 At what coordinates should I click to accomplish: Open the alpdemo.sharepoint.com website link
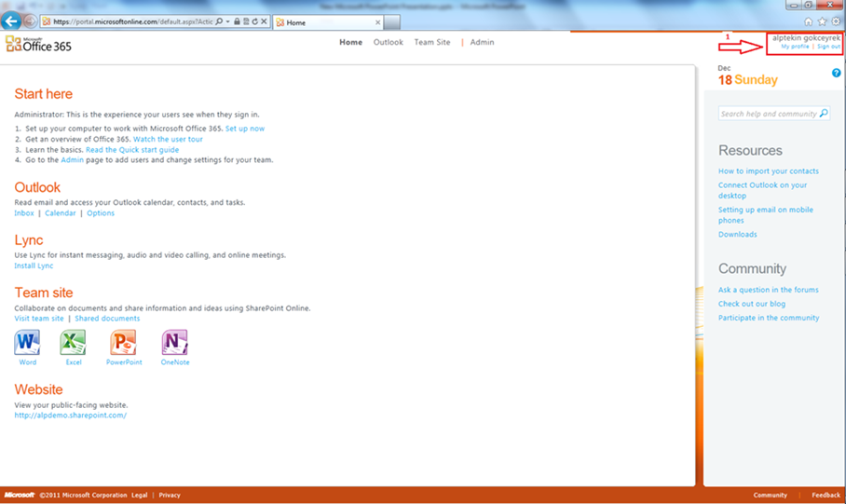coord(70,415)
